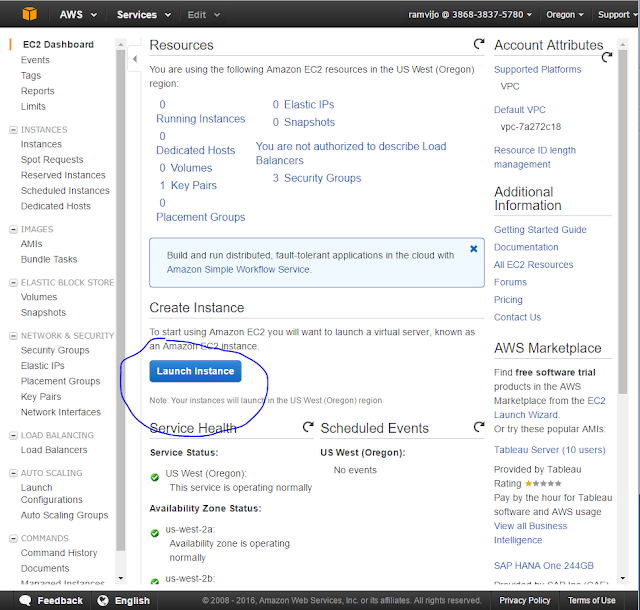The width and height of the screenshot is (640, 610).
Task: Click the orange AWS cube logo
Action: 29,14
